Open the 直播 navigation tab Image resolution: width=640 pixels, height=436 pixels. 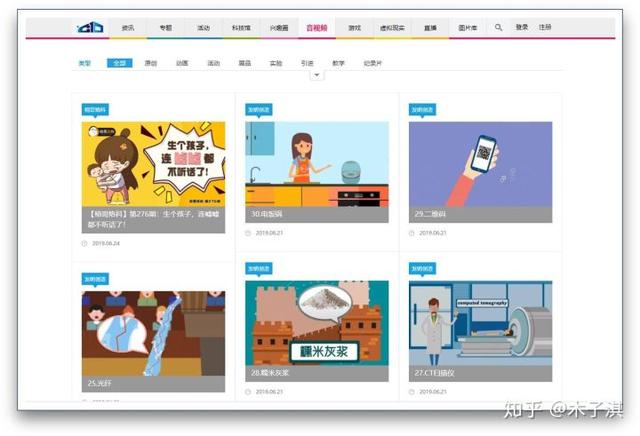[430, 28]
